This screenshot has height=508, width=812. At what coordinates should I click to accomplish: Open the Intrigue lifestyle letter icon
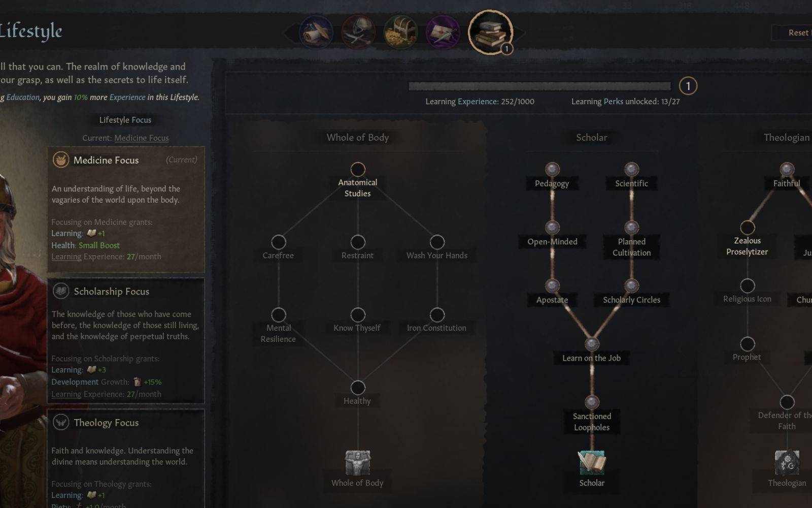click(443, 32)
